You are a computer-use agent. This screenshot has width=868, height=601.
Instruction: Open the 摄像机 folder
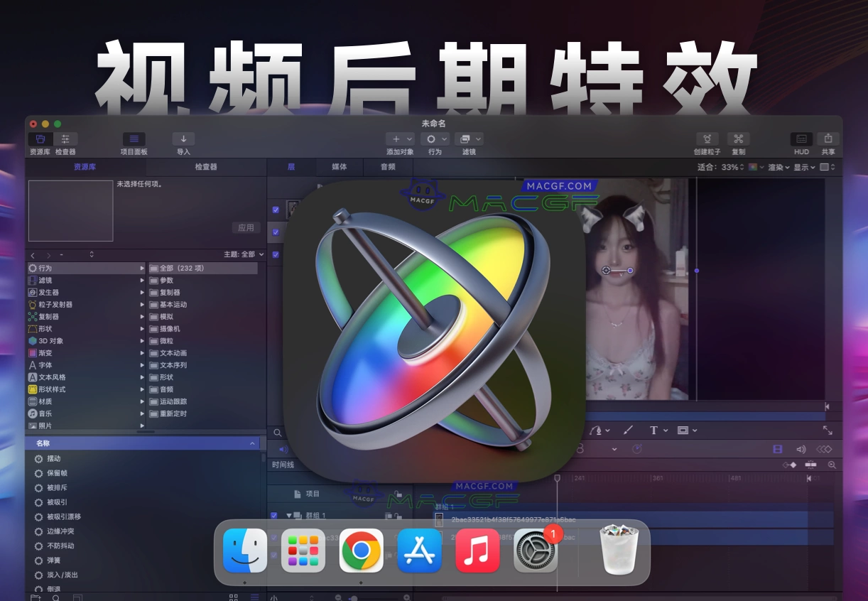pos(202,329)
